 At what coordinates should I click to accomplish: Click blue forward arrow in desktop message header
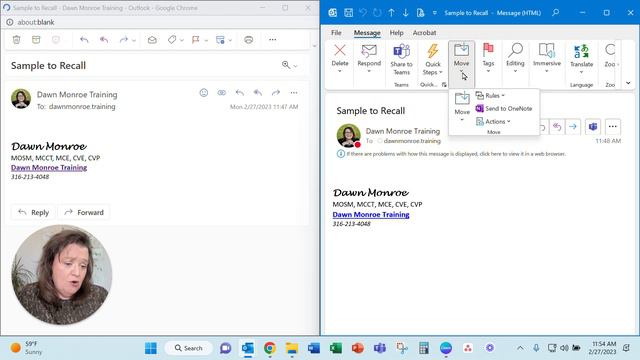[x=573, y=127]
